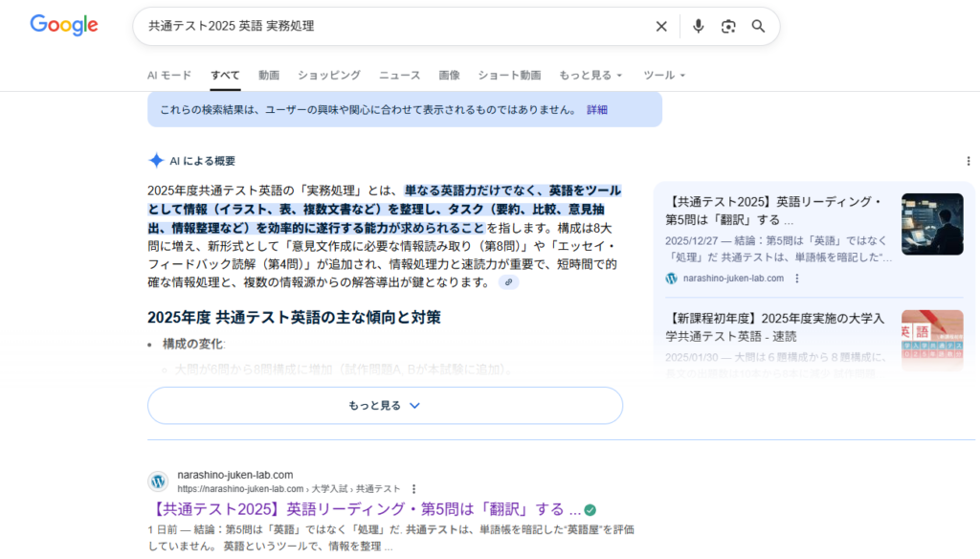This screenshot has height=559, width=980.
Task: Open the ニュース results tab
Action: tap(399, 75)
